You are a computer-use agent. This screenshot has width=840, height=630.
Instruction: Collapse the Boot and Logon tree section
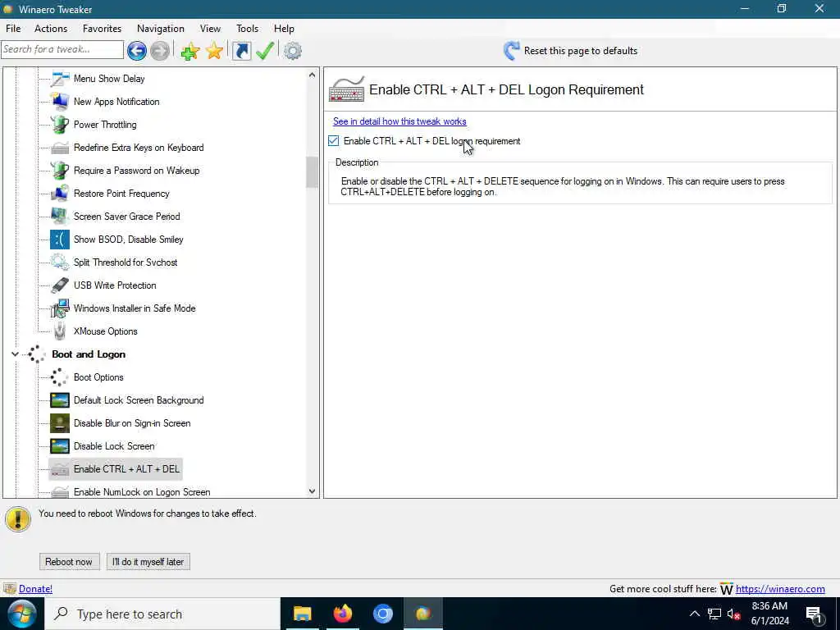(x=15, y=354)
